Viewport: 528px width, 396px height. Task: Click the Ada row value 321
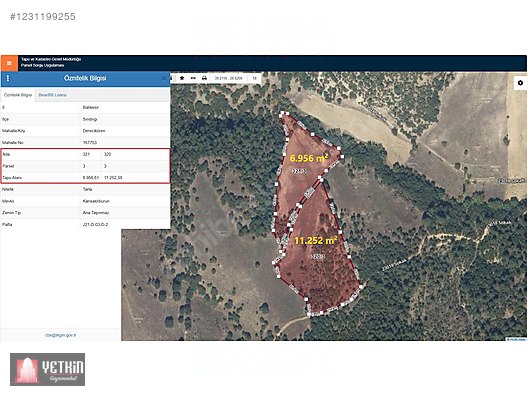click(x=86, y=154)
